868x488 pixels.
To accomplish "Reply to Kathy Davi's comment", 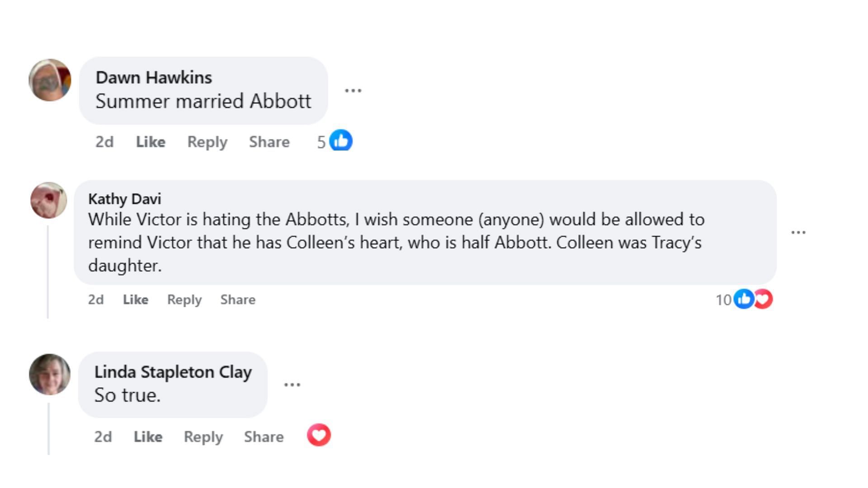I will tap(184, 300).
